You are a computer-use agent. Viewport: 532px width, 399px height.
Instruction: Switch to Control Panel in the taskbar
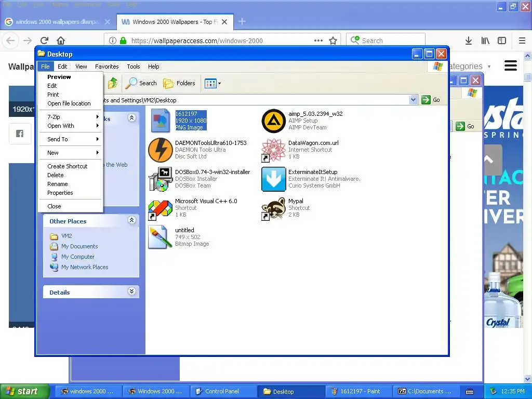point(223,391)
